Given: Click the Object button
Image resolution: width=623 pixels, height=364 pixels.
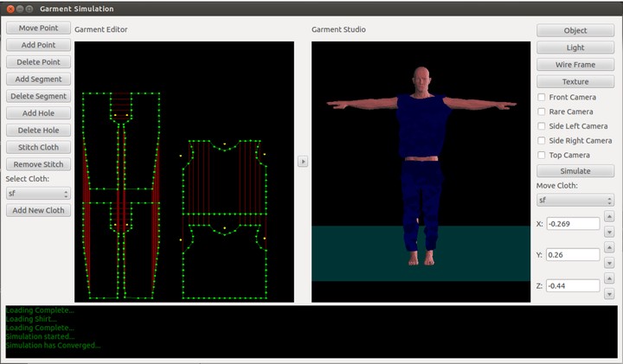Looking at the screenshot, I should point(575,30).
